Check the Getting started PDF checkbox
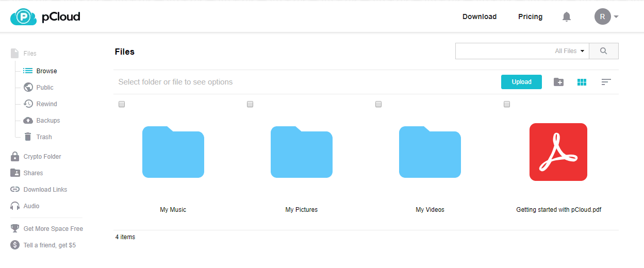Viewport: 644px width, 268px height. click(506, 104)
